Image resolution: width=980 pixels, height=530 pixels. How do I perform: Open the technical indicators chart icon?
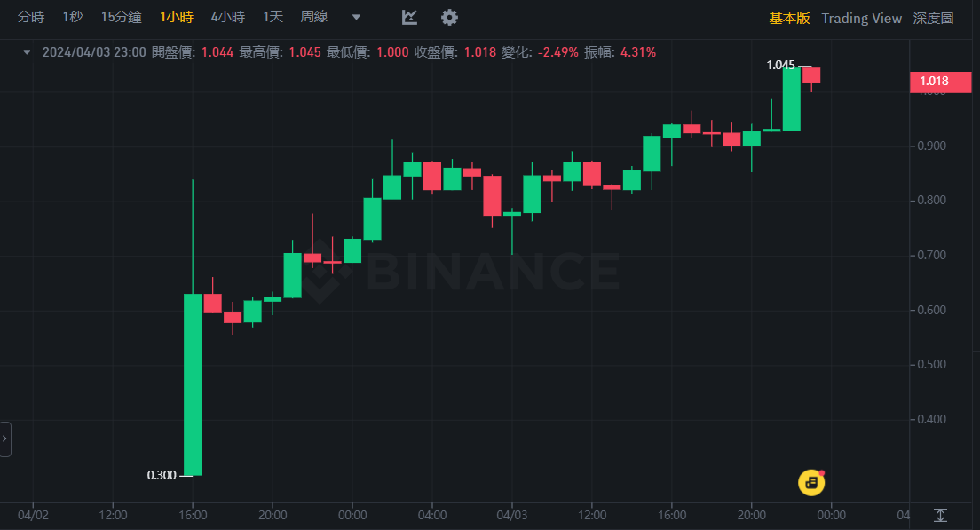(x=409, y=18)
